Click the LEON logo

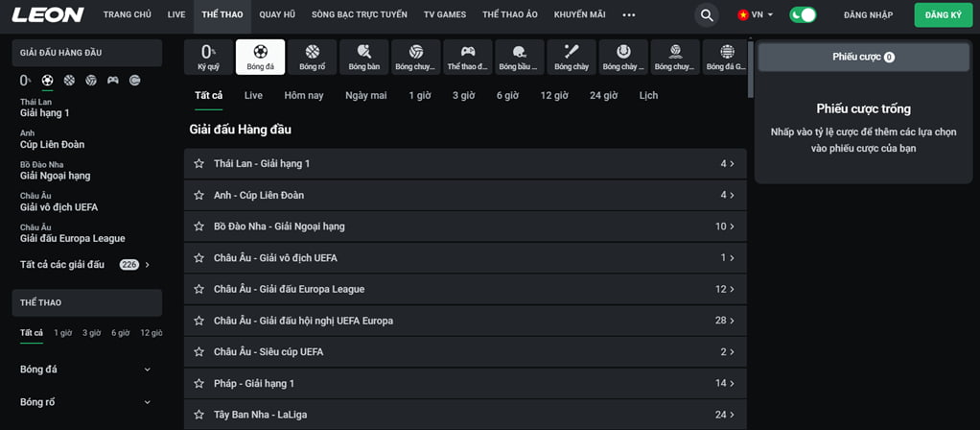coord(48,15)
